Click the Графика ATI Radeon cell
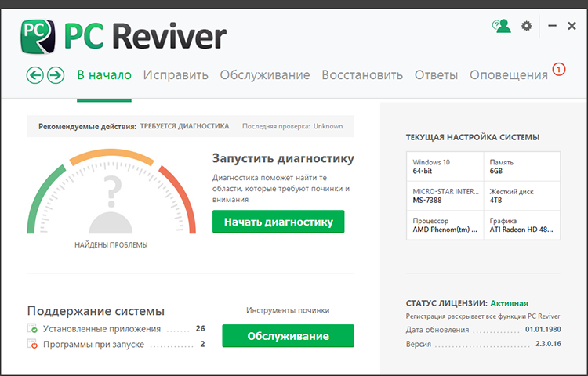 coord(522,225)
